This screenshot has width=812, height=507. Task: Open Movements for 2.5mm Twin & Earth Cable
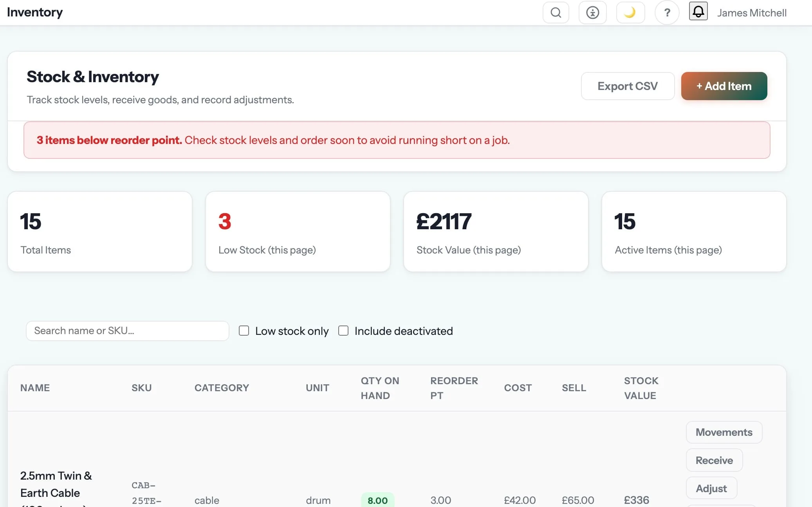coord(724,432)
